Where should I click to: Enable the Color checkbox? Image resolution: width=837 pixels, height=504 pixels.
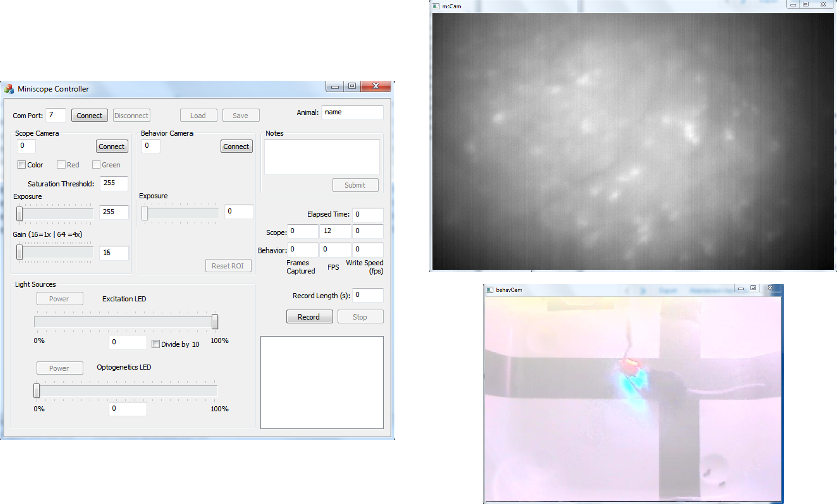click(x=22, y=165)
